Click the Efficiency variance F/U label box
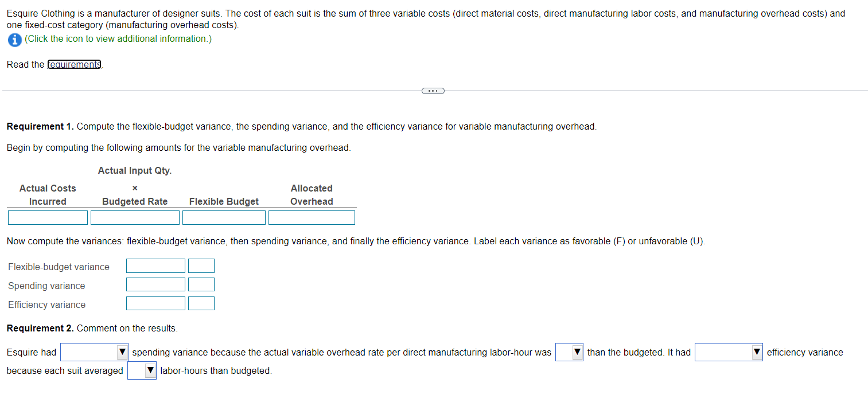This screenshot has width=868, height=406. 201,303
